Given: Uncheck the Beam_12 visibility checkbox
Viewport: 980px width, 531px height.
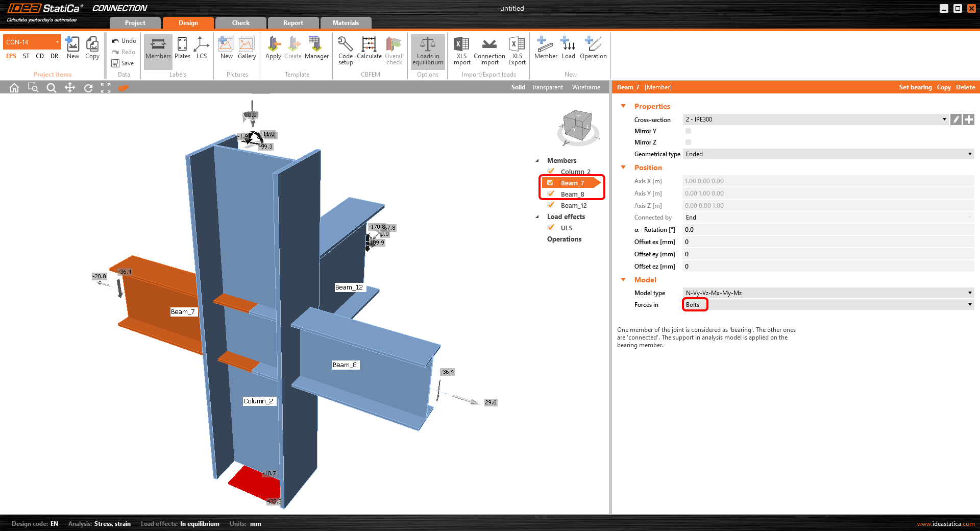Looking at the screenshot, I should (x=551, y=205).
